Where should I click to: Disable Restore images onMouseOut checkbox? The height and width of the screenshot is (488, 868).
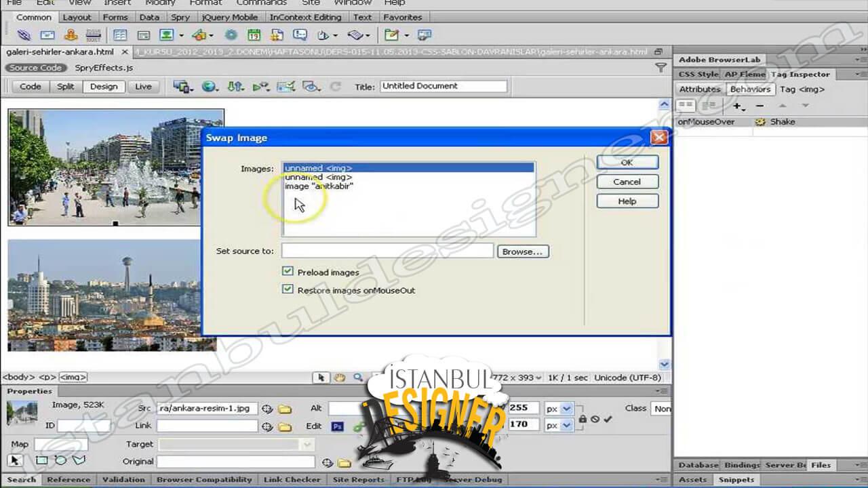[288, 289]
